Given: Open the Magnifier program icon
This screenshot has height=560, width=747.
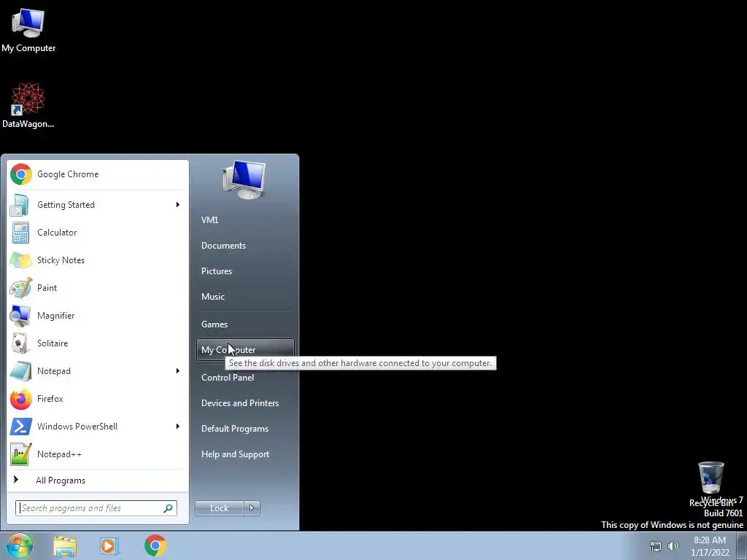Looking at the screenshot, I should [20, 315].
